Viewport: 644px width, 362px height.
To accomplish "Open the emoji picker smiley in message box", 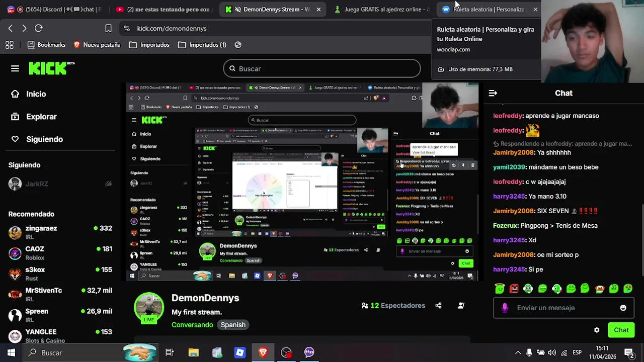I will tap(623, 308).
